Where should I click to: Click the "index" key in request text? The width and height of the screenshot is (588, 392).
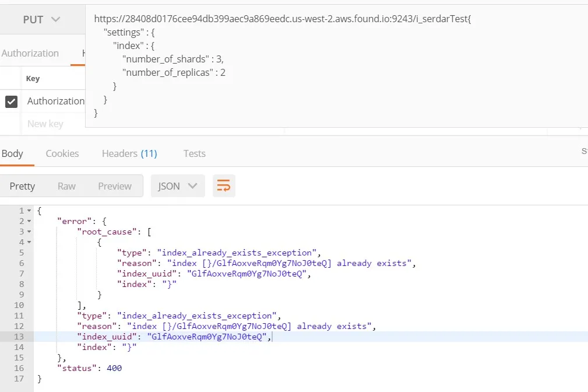pyautogui.click(x=128, y=46)
